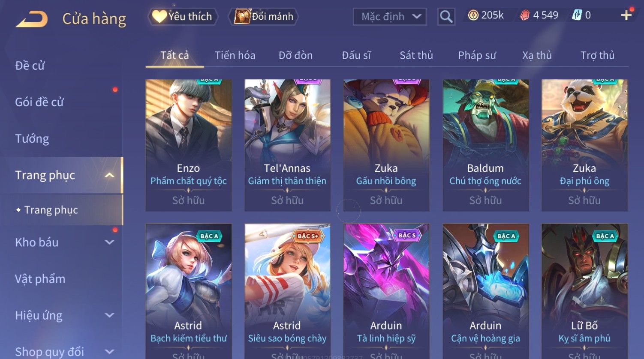Tap the red gem 4 549 icon

click(525, 15)
